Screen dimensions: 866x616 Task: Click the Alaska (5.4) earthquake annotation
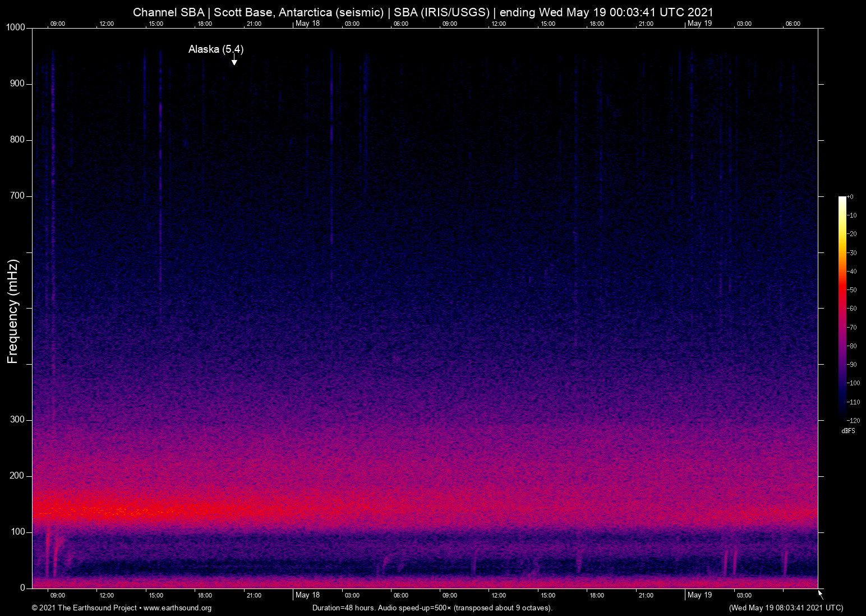(x=216, y=49)
